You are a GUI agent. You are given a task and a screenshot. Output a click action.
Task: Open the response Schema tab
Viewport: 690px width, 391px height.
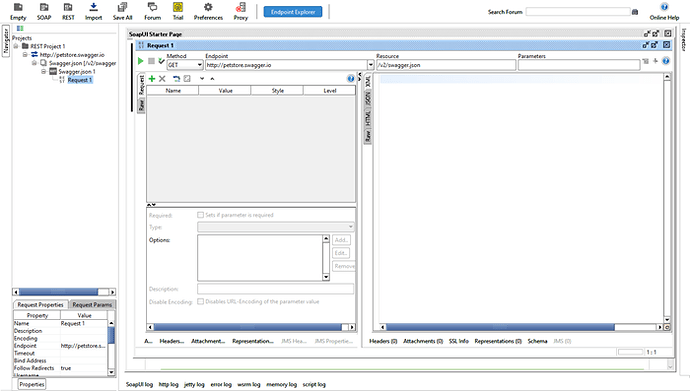click(x=537, y=341)
